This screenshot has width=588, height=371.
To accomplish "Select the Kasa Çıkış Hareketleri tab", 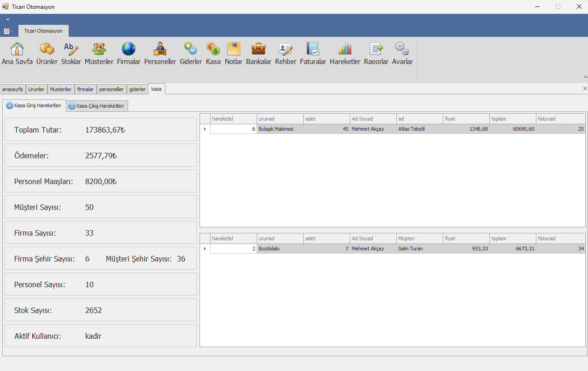I will 97,106.
